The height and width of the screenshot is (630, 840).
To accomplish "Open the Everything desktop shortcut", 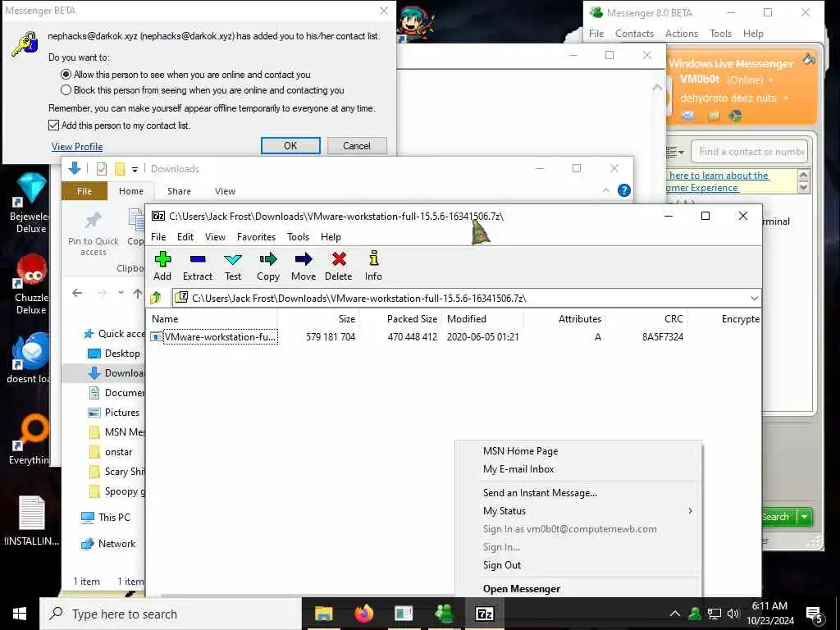I will point(30,440).
